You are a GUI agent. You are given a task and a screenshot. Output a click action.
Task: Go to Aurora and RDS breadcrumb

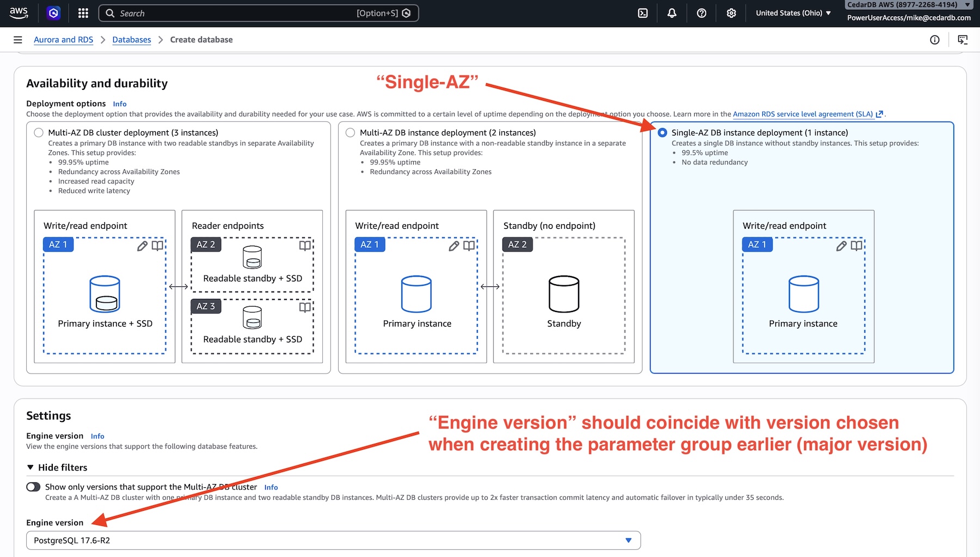pos(63,40)
